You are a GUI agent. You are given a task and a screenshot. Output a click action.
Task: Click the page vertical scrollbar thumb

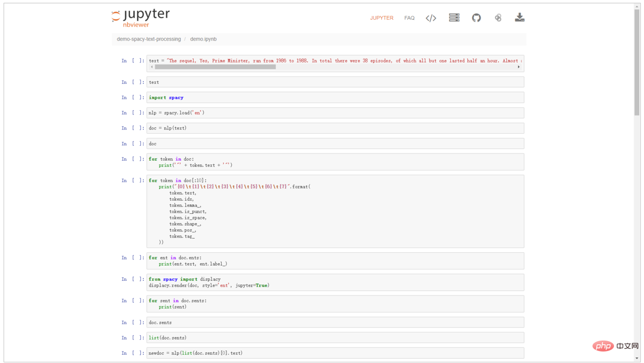click(x=637, y=62)
